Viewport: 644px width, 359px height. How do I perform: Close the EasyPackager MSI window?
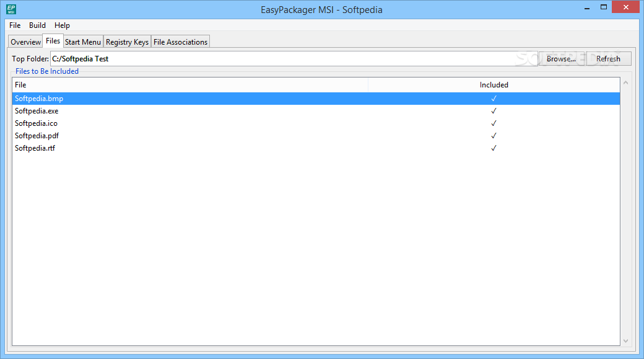coord(625,7)
